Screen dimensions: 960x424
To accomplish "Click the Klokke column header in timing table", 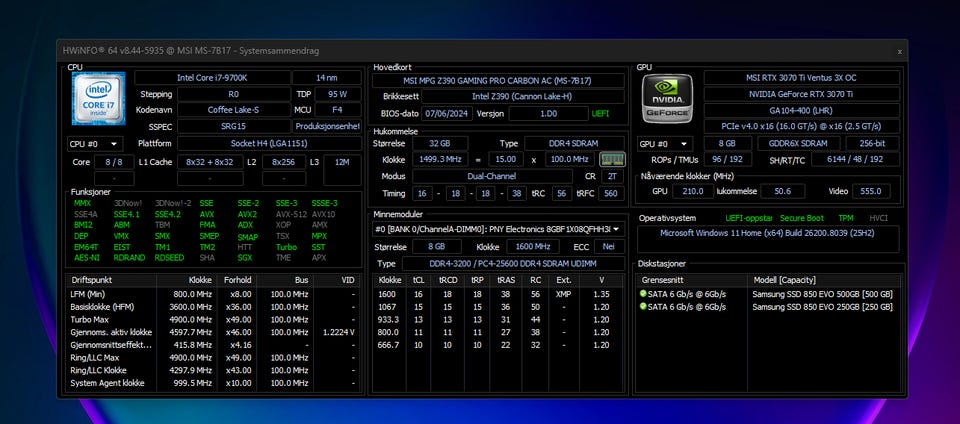I will pyautogui.click(x=391, y=281).
